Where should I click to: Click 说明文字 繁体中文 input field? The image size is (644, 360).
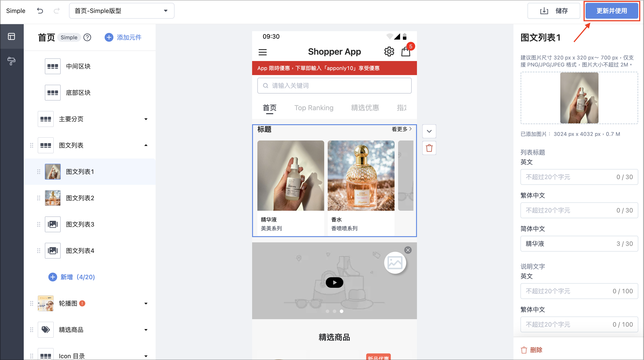(579, 325)
